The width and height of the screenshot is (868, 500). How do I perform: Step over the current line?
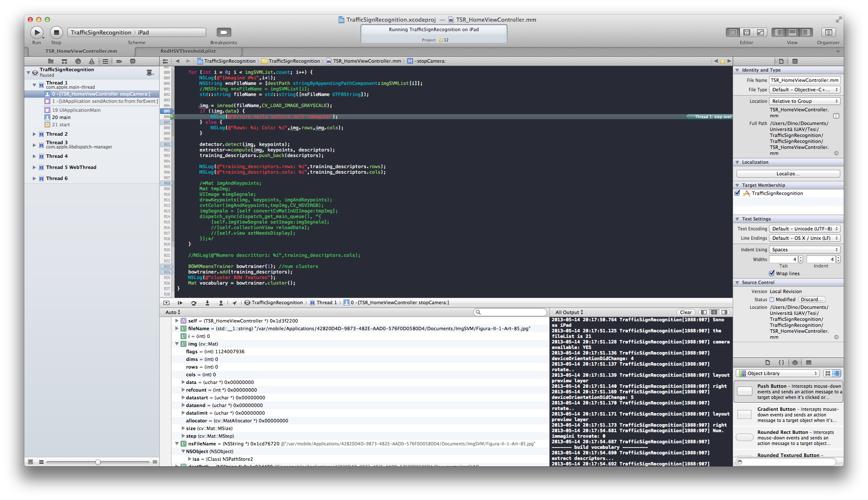coord(194,303)
